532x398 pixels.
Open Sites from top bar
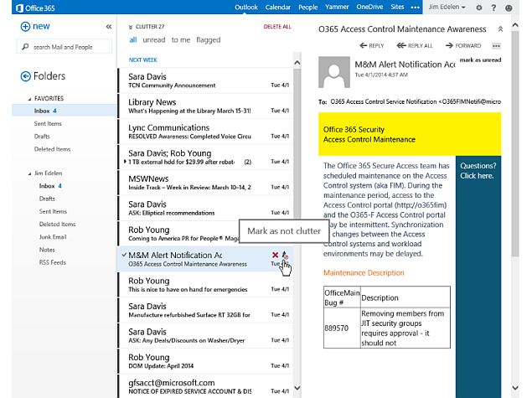(397, 7)
